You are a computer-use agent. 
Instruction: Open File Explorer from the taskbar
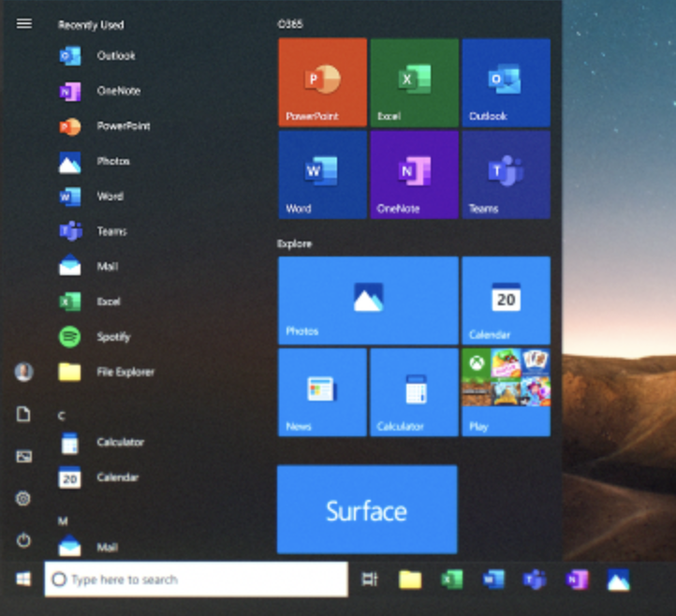pos(410,579)
